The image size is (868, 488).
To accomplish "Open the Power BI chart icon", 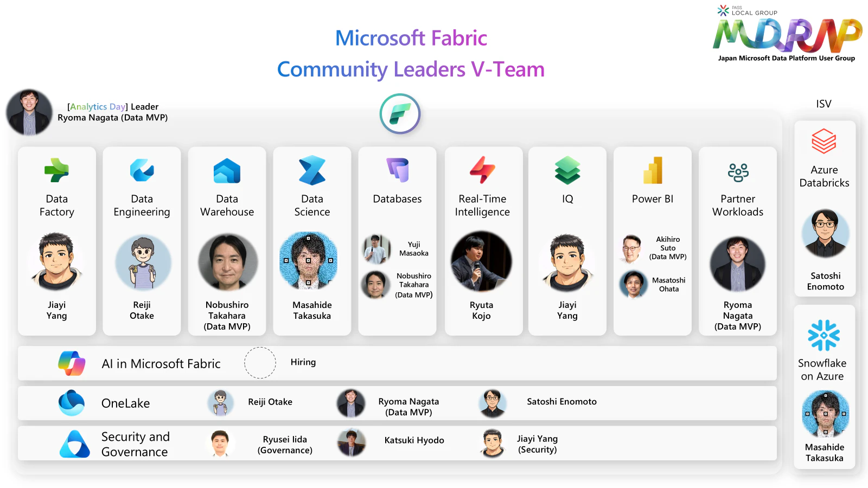I will (653, 170).
